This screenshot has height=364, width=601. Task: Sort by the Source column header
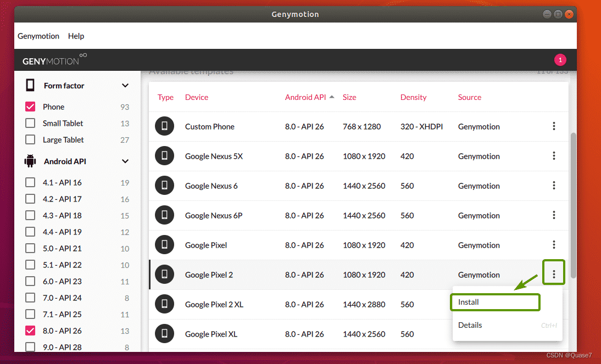470,97
